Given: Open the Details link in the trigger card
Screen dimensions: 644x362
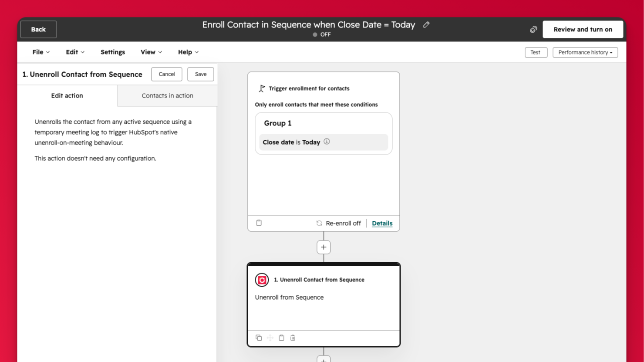Looking at the screenshot, I should click(x=382, y=223).
